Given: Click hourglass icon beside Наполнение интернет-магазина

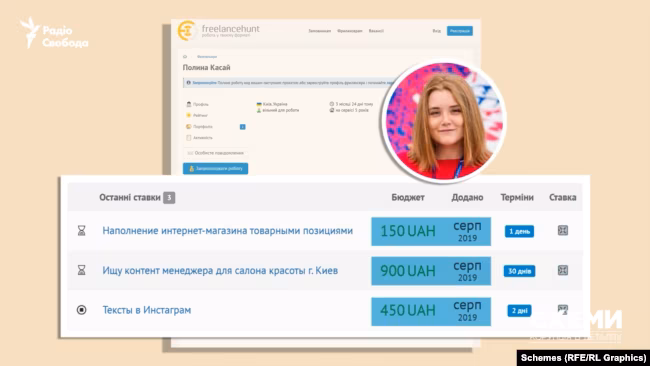Looking at the screenshot, I should [82, 230].
